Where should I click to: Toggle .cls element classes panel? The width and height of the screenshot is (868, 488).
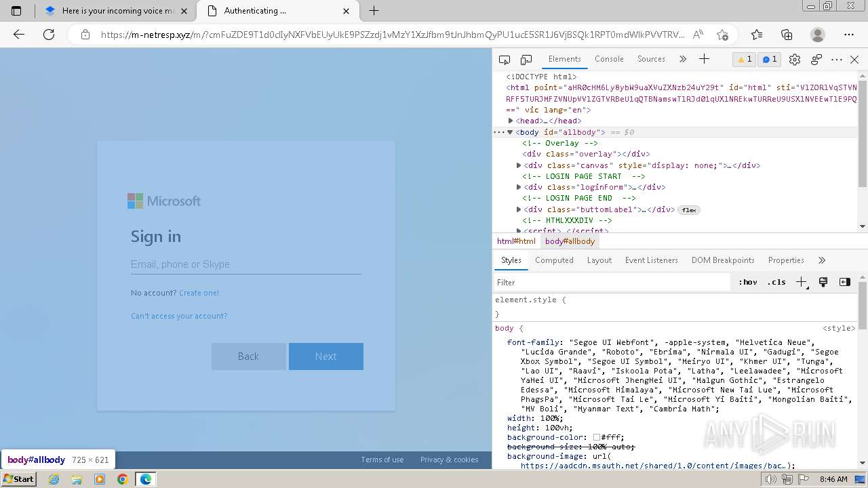coord(776,282)
